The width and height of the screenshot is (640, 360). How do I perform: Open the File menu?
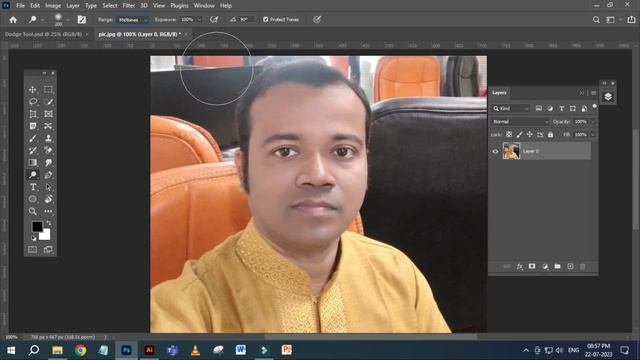coord(20,6)
